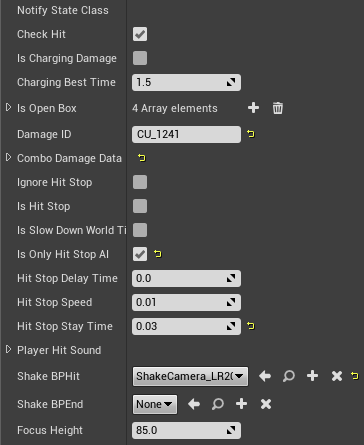Open ShakeCamera_LR2 class dropdown

point(190,376)
